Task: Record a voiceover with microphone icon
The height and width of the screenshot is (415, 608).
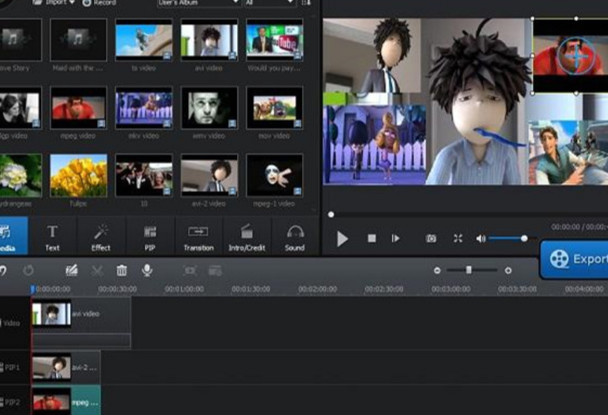Action: click(147, 270)
